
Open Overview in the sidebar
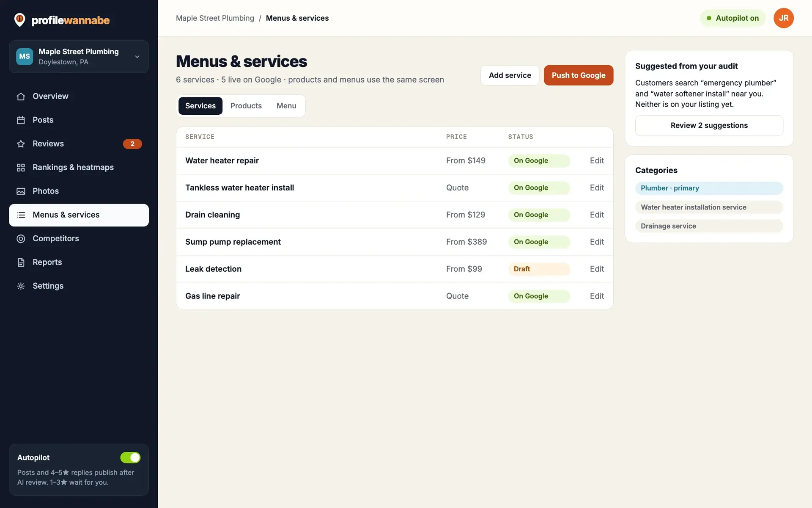click(79, 97)
